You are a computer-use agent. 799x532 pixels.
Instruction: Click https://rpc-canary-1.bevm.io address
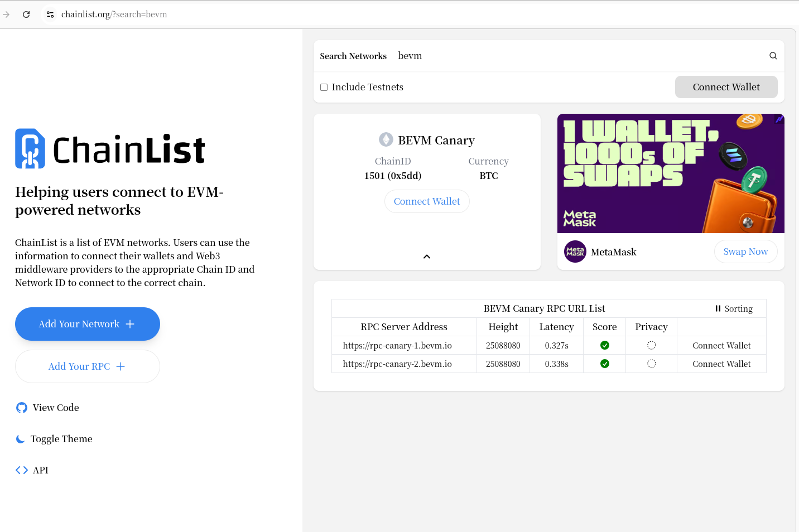(397, 345)
